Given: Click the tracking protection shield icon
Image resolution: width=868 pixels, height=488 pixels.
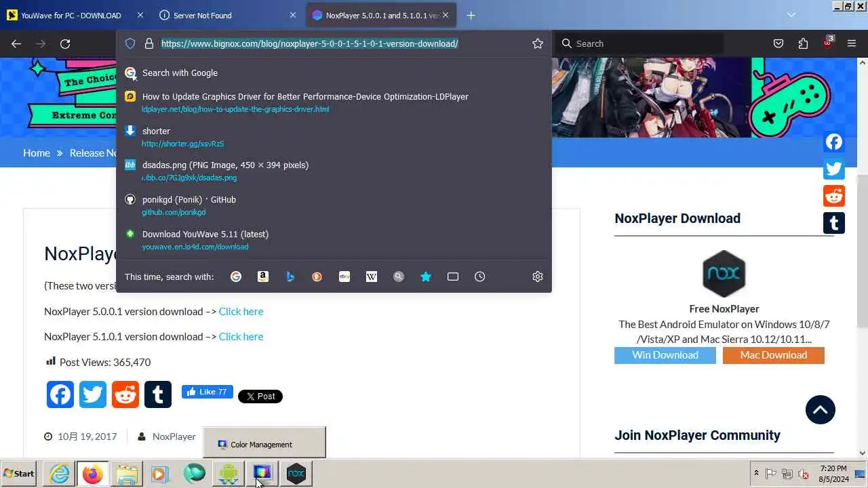Looking at the screenshot, I should coord(130,43).
